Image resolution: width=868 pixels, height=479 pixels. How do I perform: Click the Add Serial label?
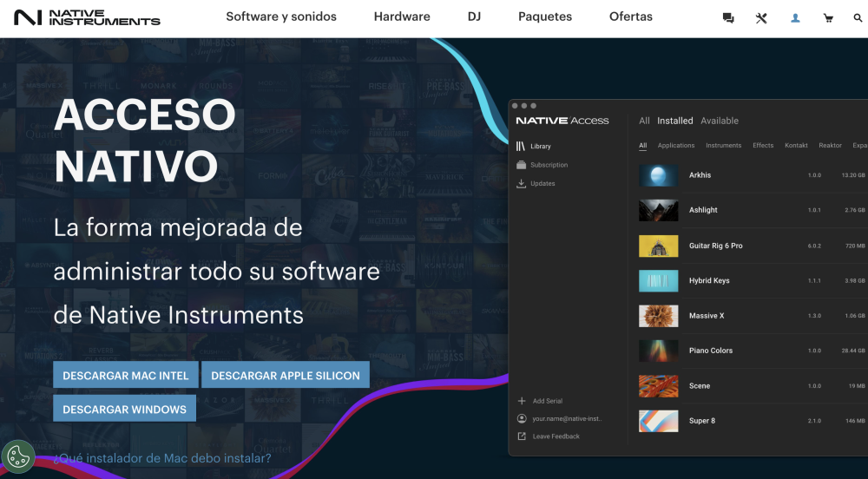coord(548,401)
